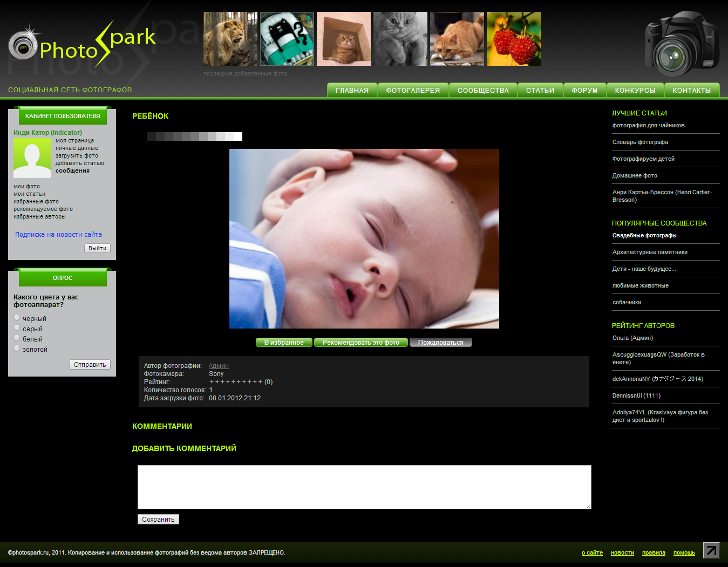This screenshot has height=567, width=728.
Task: Click 'Сохранить' to save the comment
Action: click(x=158, y=520)
